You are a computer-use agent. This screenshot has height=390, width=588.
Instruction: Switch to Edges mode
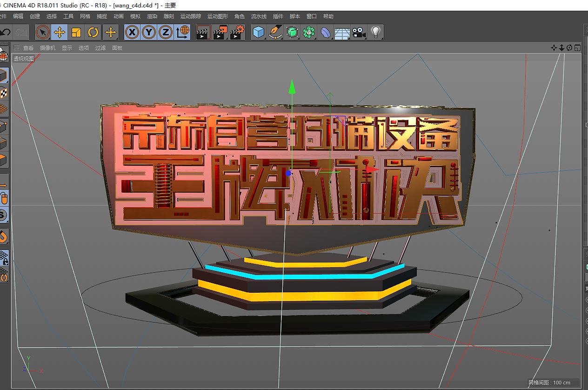coord(4,143)
